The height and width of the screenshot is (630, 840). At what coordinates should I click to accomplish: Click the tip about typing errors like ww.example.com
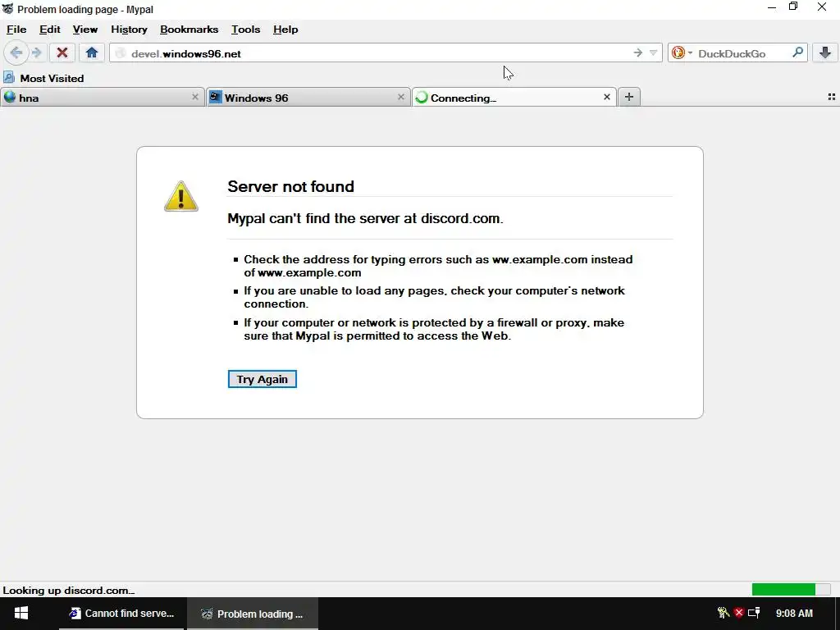tap(438, 266)
